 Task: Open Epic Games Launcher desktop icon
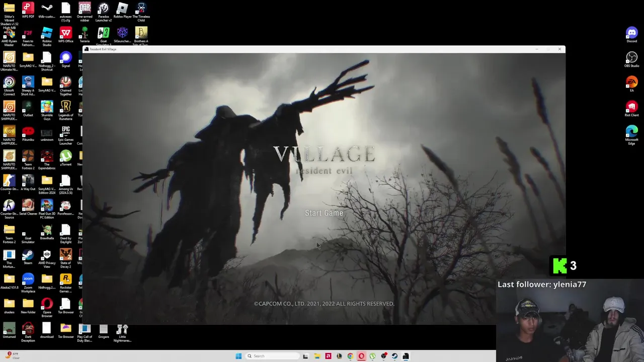coord(66,135)
